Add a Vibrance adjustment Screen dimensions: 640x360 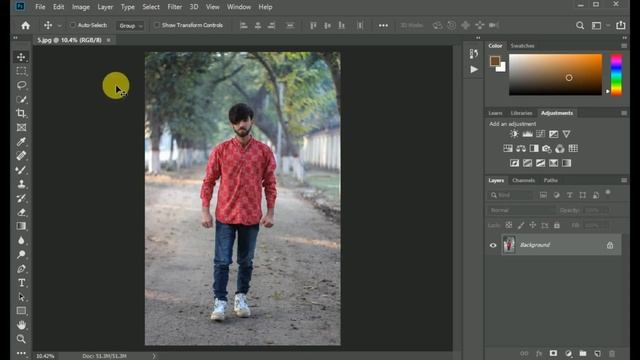566,134
